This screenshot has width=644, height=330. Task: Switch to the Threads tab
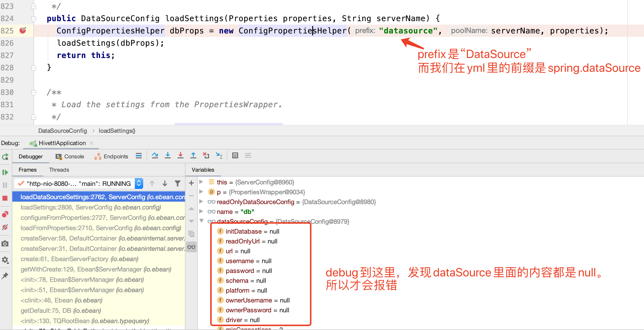click(59, 170)
